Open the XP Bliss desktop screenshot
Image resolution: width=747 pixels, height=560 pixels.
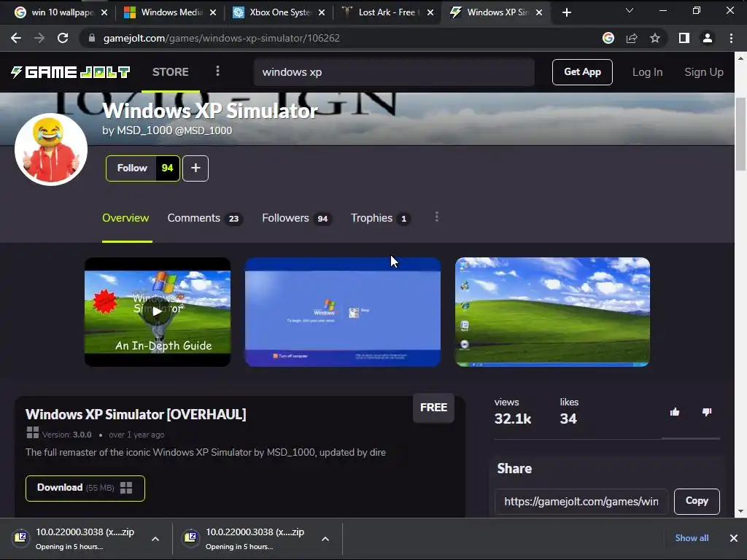[x=553, y=312]
